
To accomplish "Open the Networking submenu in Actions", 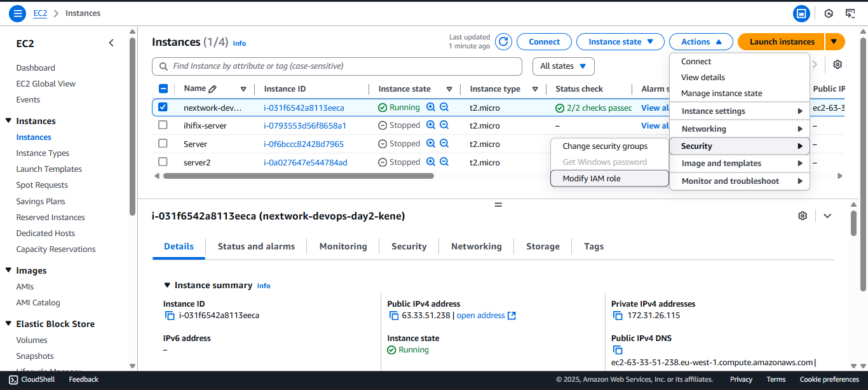I will (740, 129).
